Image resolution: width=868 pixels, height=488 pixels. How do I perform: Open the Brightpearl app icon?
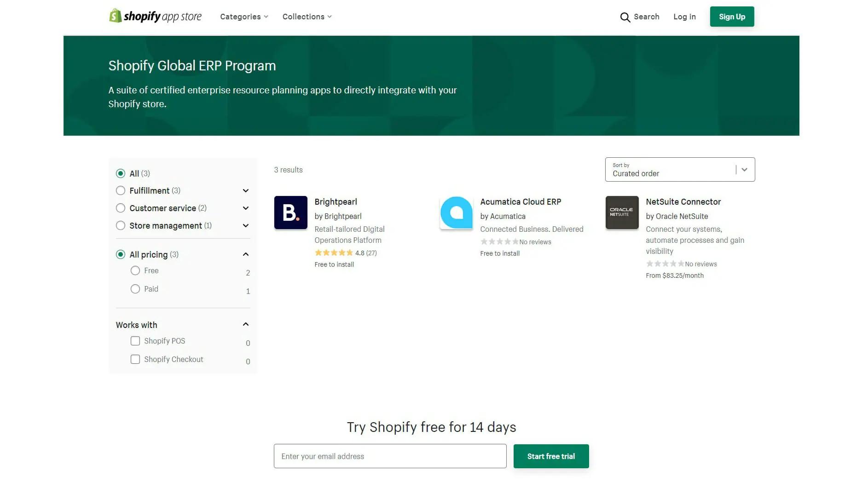pos(290,212)
